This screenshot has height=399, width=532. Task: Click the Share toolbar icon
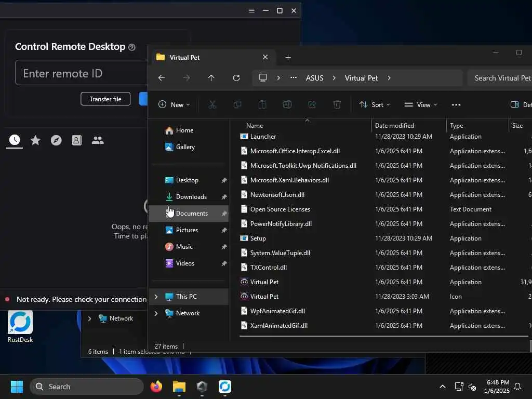pyautogui.click(x=312, y=104)
